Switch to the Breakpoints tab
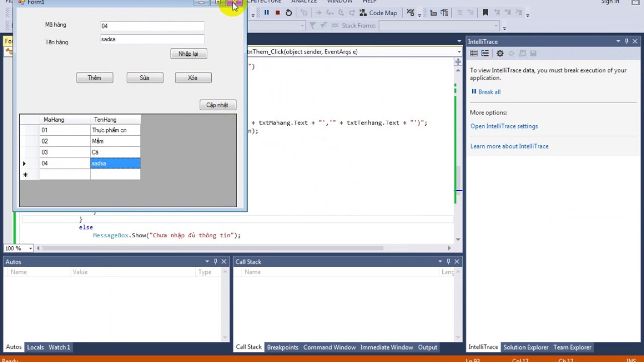Viewport: 644px width, 362px height. point(282,347)
